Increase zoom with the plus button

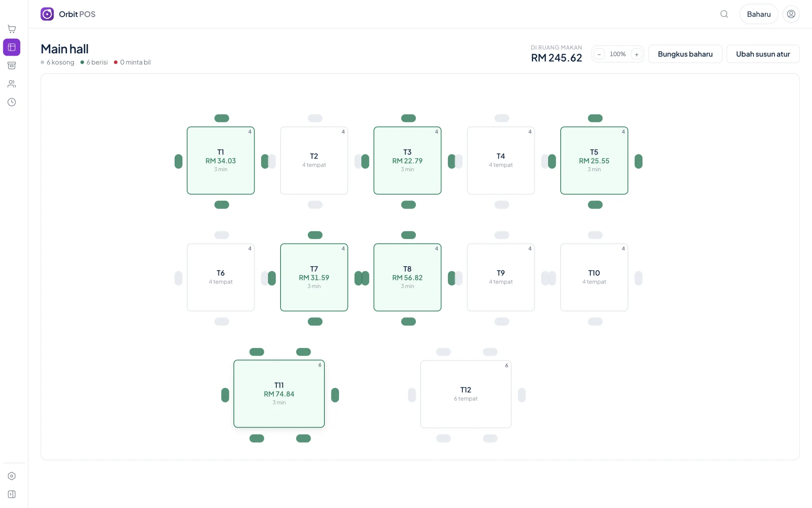(x=637, y=54)
